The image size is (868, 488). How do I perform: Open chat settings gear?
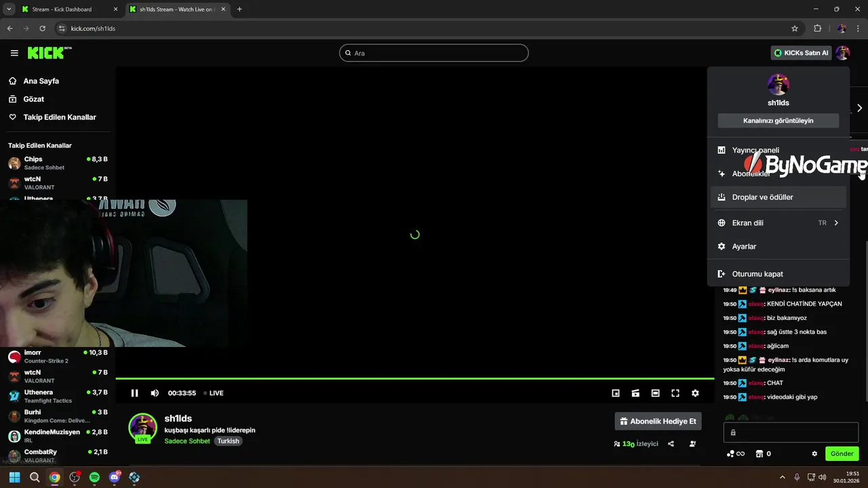(x=814, y=454)
